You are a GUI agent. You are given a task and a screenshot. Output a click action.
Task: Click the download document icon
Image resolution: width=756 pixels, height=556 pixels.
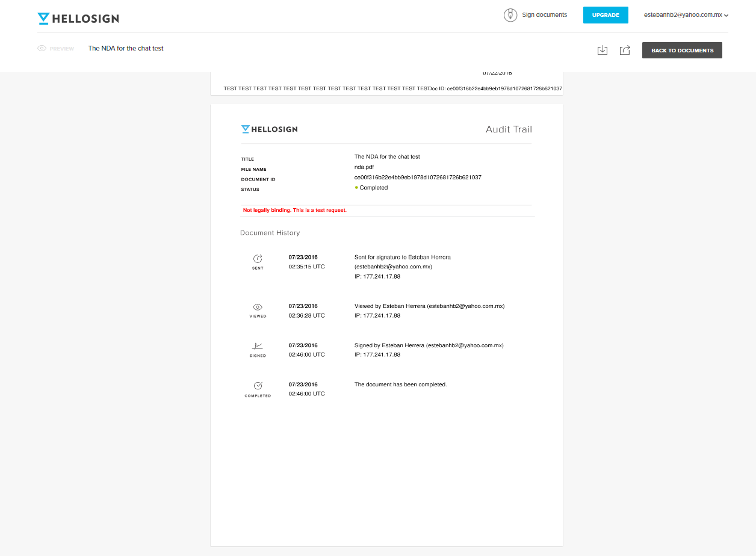(x=603, y=50)
